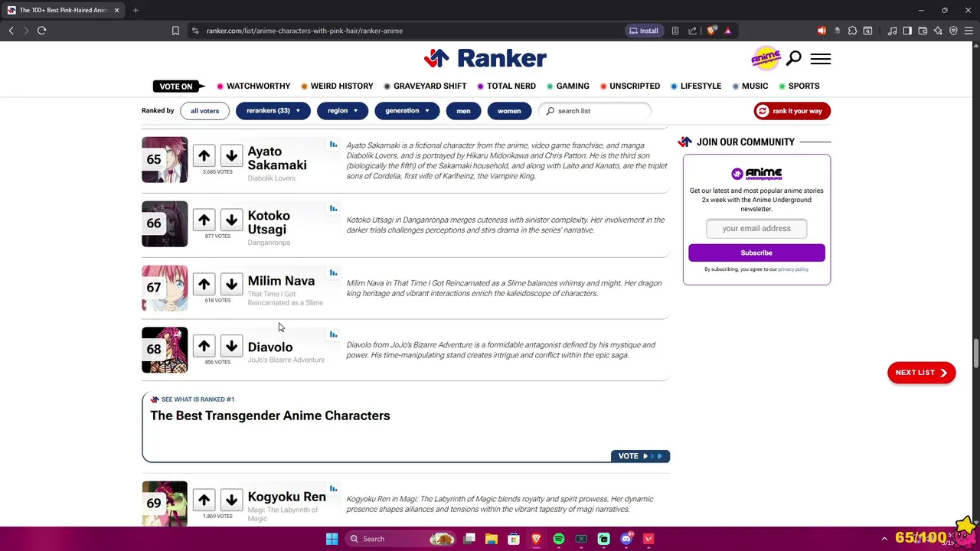The image size is (980, 551).
Task: Open vote stats chart for Ayato Sakamaki
Action: [333, 144]
